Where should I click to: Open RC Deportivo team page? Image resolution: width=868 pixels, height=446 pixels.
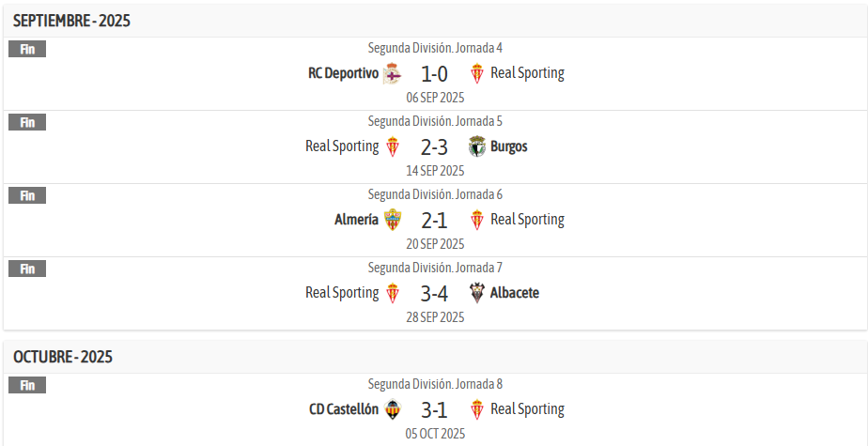pos(343,73)
